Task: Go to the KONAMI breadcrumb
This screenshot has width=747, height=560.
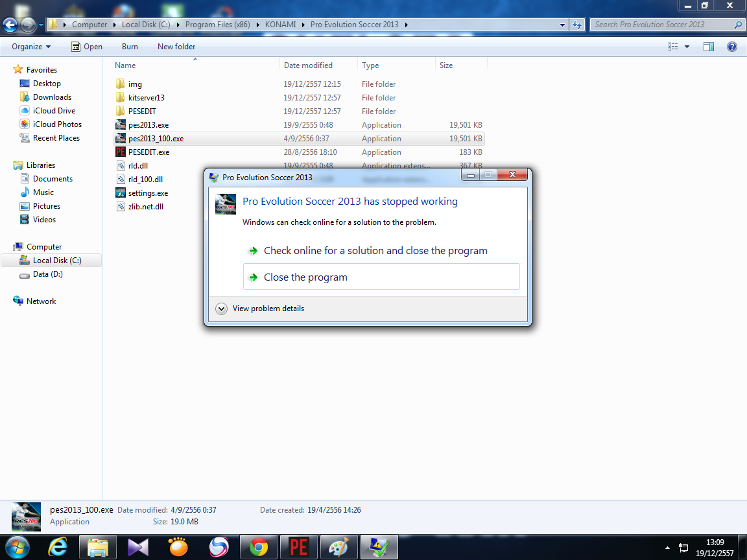Action: click(280, 25)
